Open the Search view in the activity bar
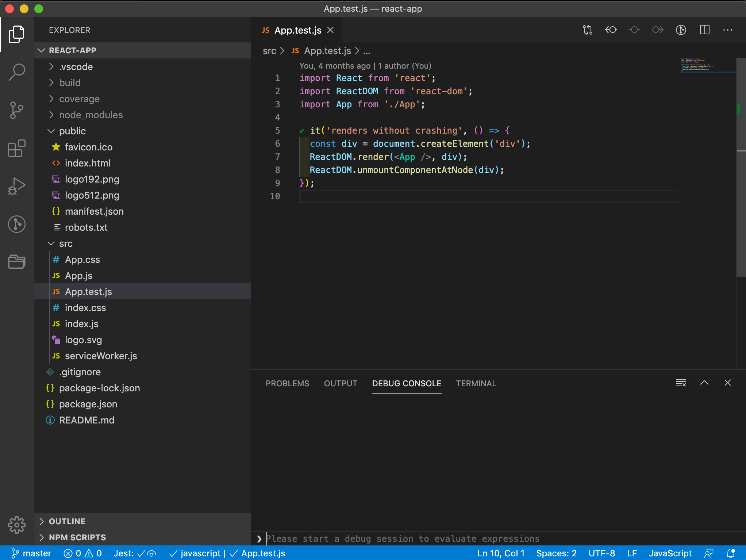Image resolution: width=746 pixels, height=560 pixels. click(16, 72)
